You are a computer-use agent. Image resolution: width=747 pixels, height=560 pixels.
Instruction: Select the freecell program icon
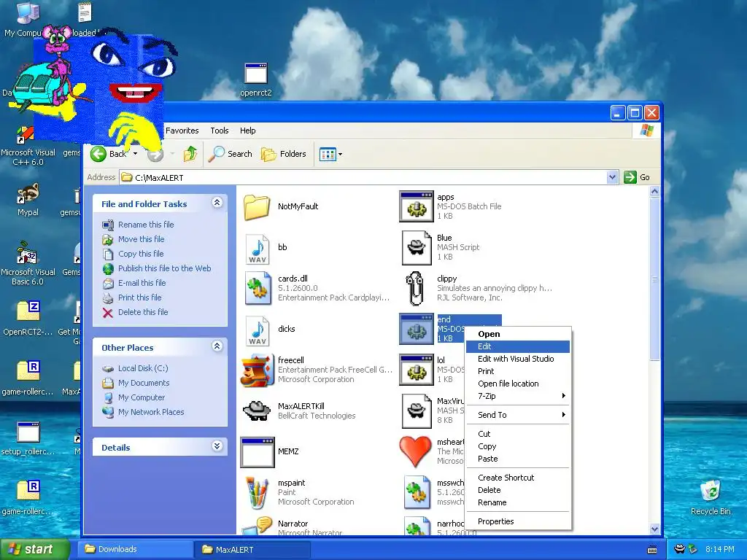pos(258,370)
